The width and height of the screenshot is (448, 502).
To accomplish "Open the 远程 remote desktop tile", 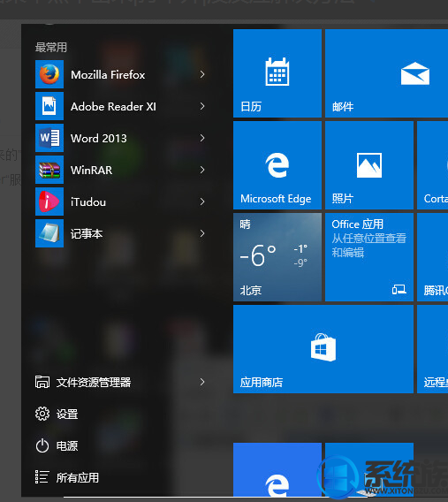I will [433, 349].
